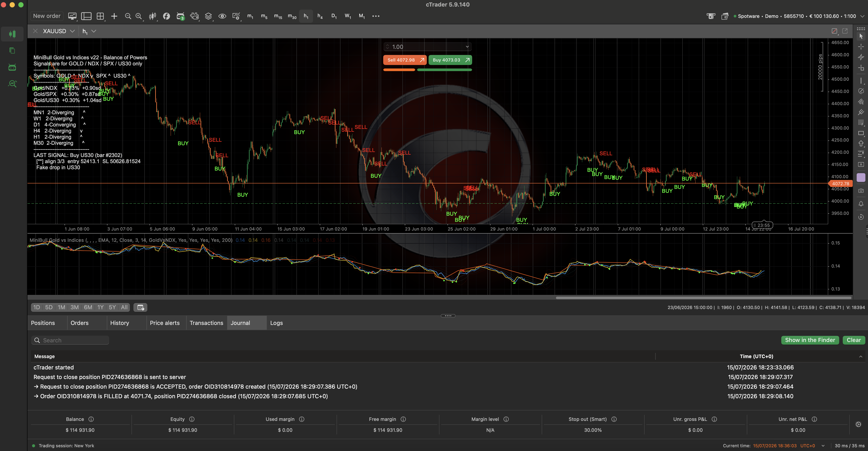Expand the h1 timeframe dropdown in chart tab
The width and height of the screenshot is (868, 451).
(x=94, y=31)
